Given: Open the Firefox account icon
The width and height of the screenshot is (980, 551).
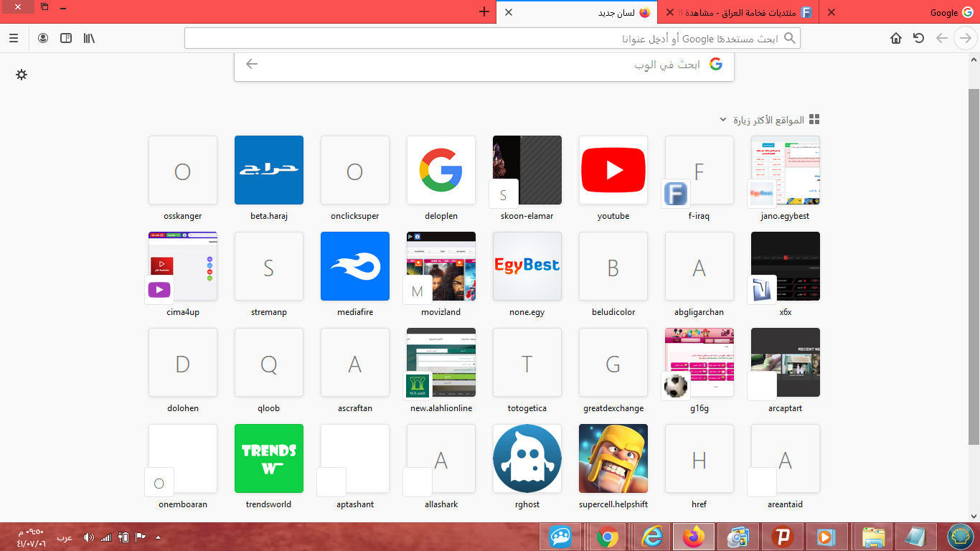Looking at the screenshot, I should (x=43, y=38).
